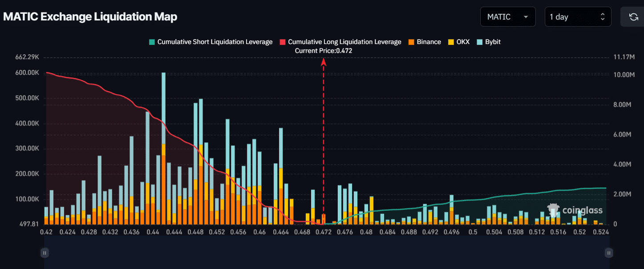Viewport: 644px width, 269px height.
Task: Open the 1 day timeframe selector
Action: point(578,17)
